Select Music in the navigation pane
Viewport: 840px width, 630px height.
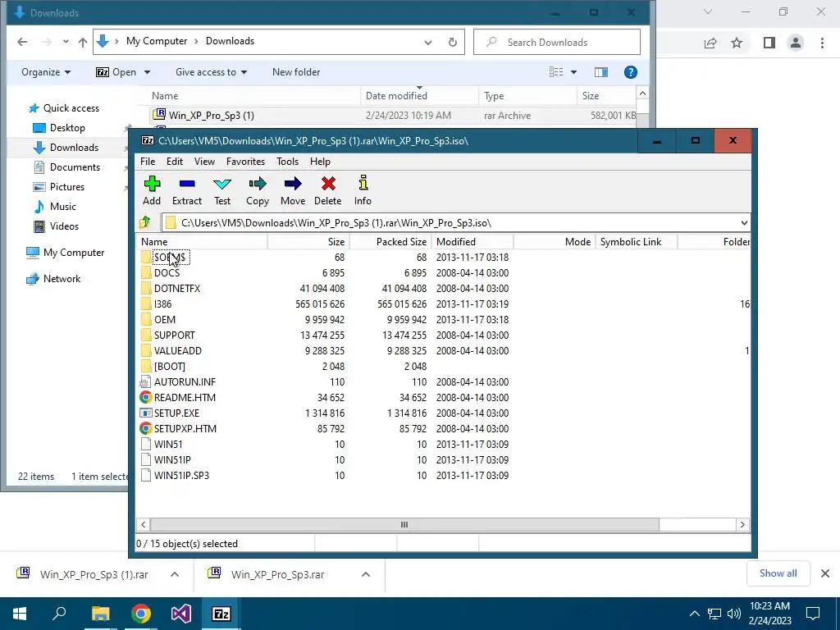tap(63, 206)
